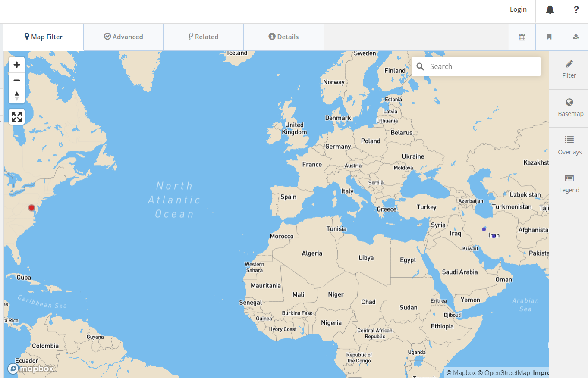
Task: Reset map bearing with compass button
Action: pos(17,96)
